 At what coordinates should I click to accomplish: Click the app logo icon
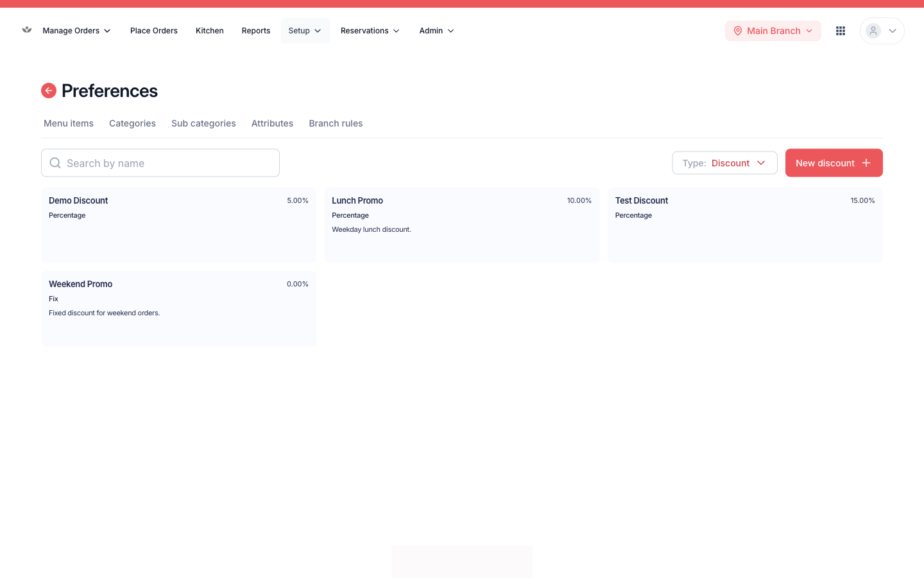pos(27,30)
